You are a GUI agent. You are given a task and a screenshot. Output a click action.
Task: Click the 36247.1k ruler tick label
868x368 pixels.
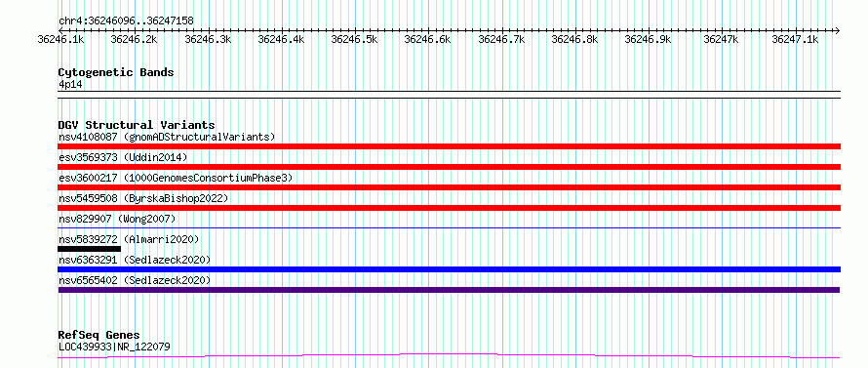(x=795, y=39)
